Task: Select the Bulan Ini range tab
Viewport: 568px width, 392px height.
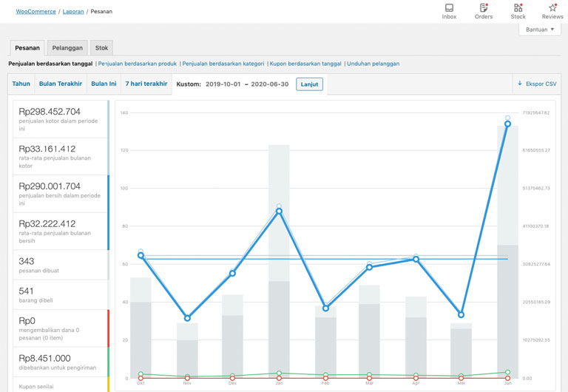Action: click(x=104, y=84)
